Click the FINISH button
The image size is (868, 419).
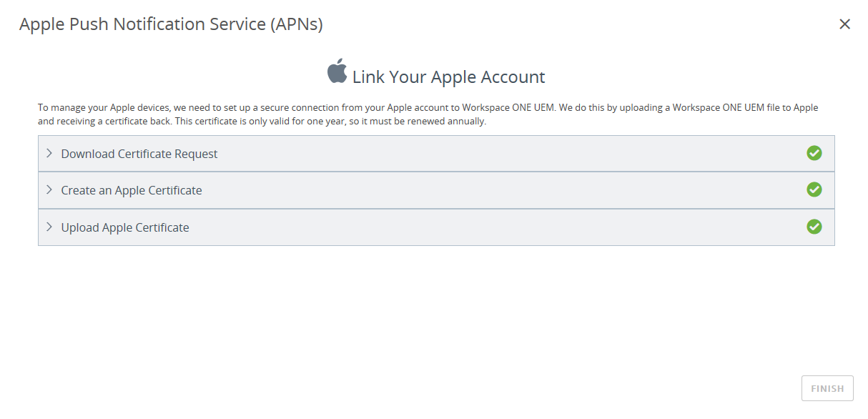827,388
